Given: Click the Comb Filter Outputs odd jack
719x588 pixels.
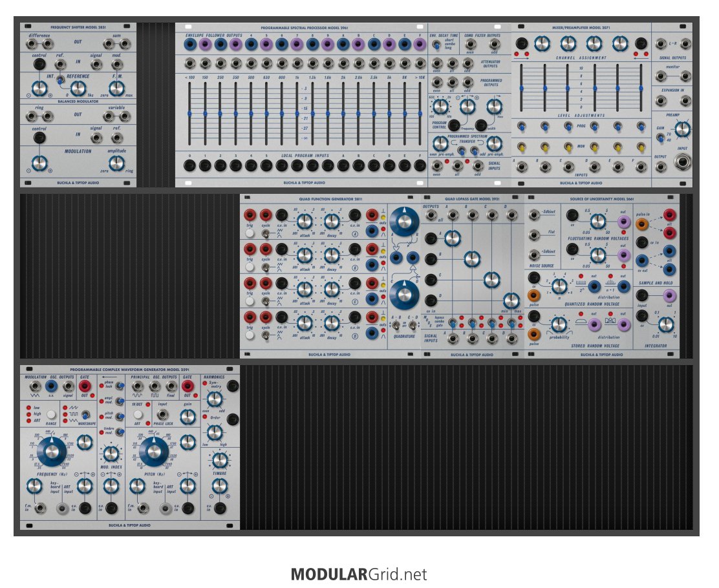Looking at the screenshot, I should click(494, 45).
